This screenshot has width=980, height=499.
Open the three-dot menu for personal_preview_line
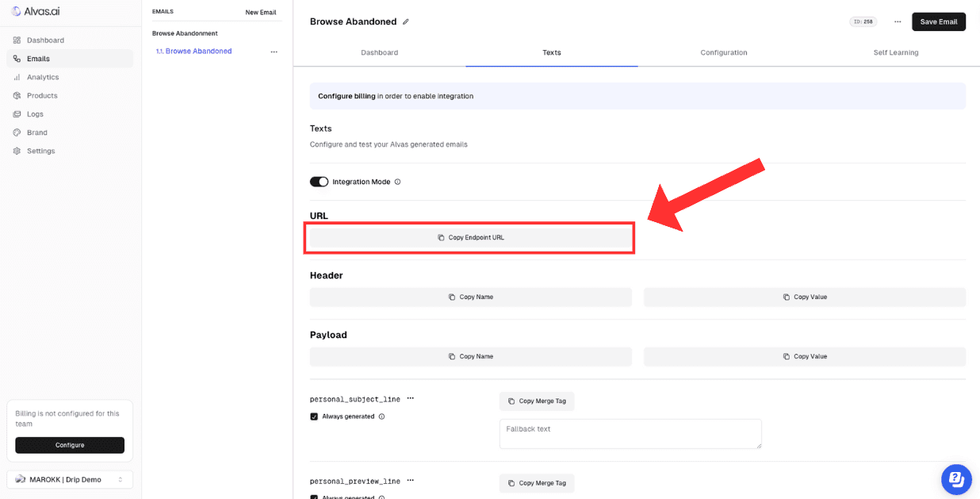(410, 480)
